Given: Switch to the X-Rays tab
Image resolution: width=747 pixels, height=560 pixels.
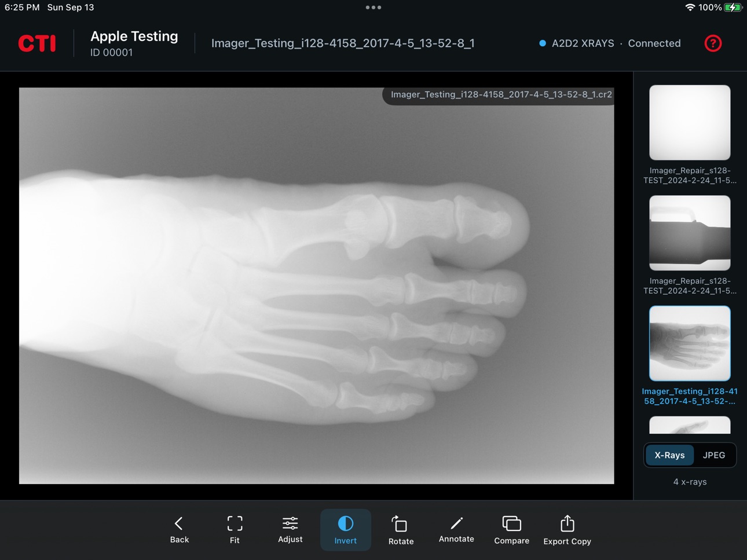Looking at the screenshot, I should point(669,455).
